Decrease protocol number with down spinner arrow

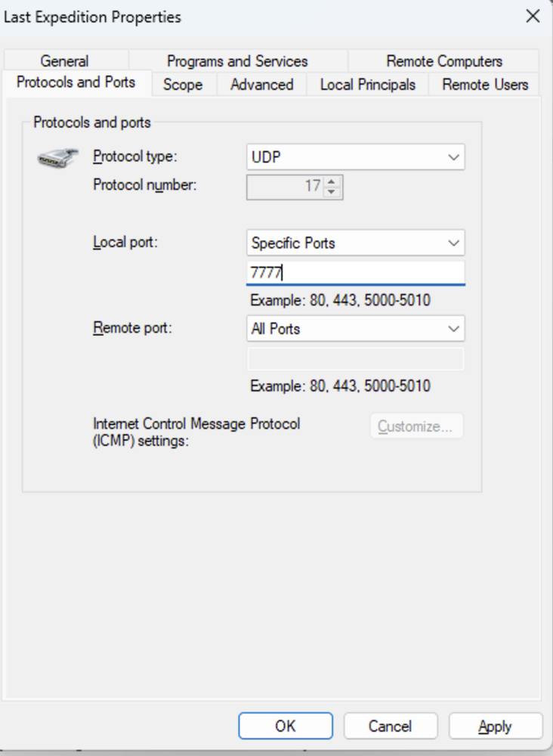(x=331, y=192)
